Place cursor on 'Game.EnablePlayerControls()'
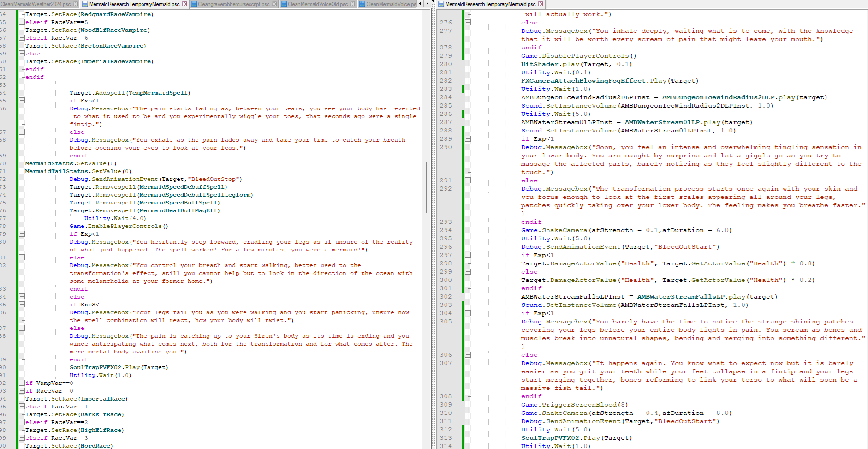Viewport: 868px width, 449px height. [119, 226]
